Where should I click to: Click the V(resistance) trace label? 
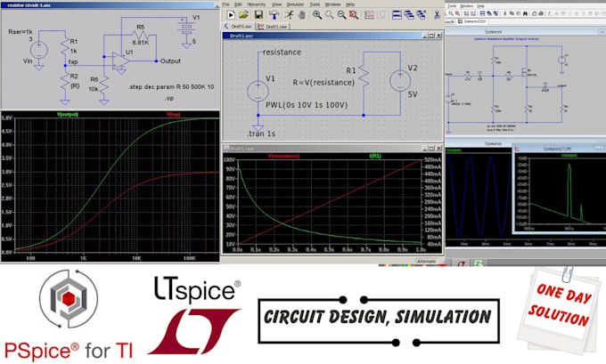283,156
